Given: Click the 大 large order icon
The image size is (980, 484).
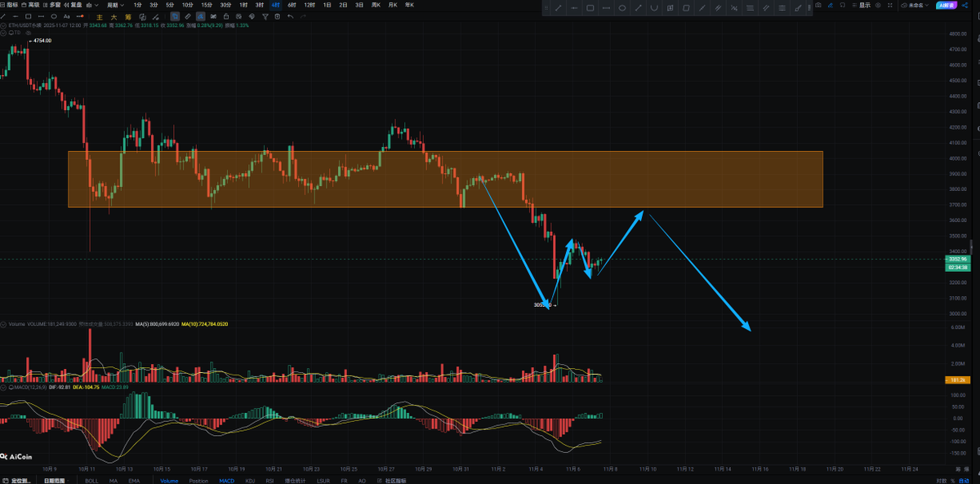Looking at the screenshot, I should click(114, 16).
